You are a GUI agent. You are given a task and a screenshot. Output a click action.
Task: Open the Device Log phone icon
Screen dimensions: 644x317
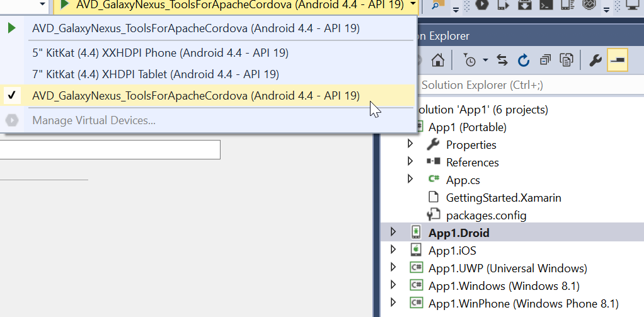568,5
